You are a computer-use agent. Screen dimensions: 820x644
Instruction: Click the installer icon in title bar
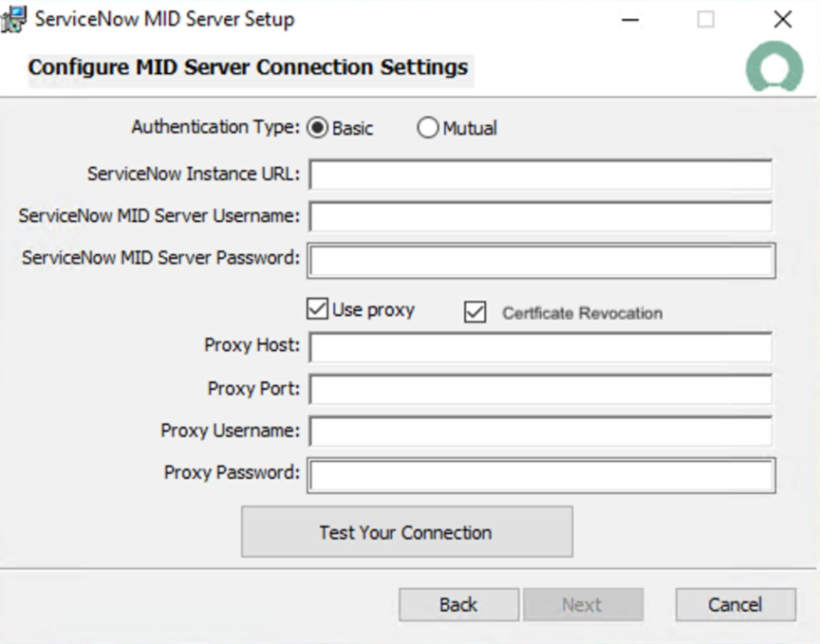point(13,19)
